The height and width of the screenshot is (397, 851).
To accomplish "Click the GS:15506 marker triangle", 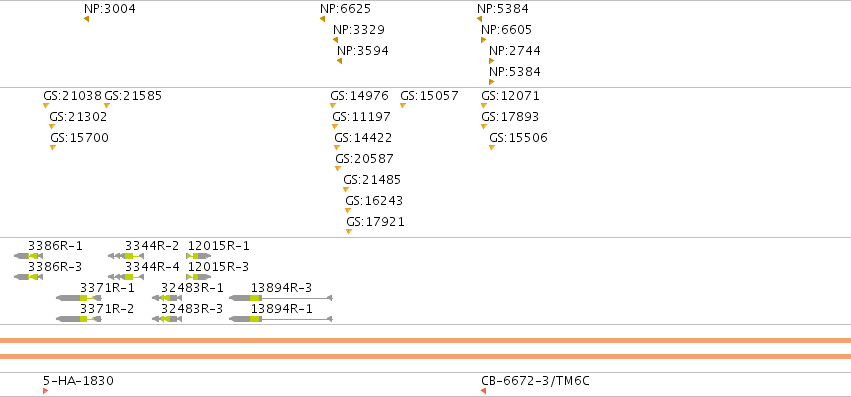I will coord(492,148).
